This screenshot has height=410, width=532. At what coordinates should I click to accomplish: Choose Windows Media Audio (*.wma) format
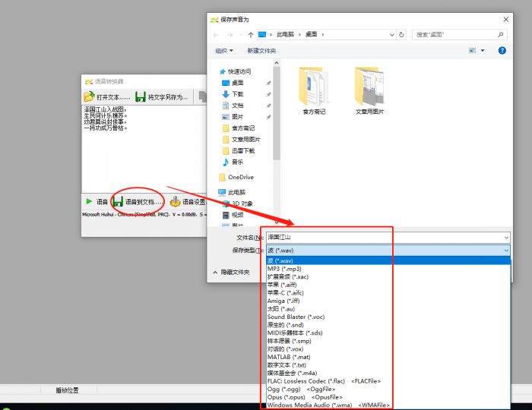[388, 405]
